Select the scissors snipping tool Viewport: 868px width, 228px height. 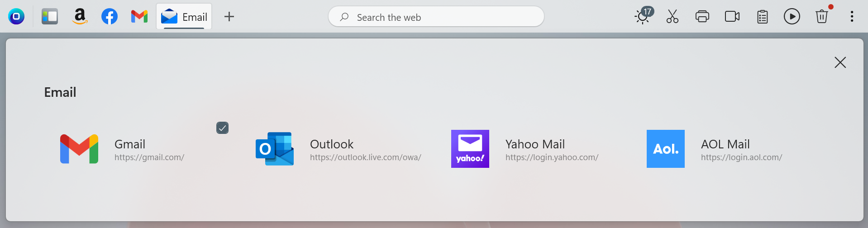[x=672, y=17]
